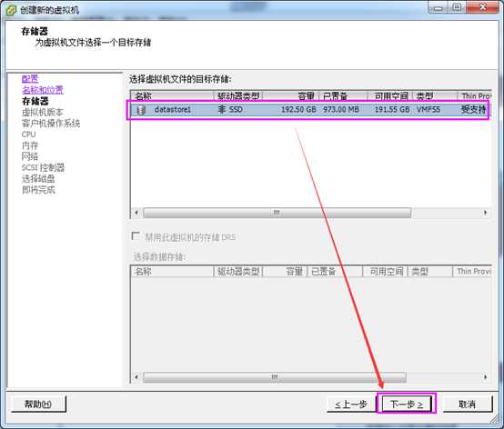Image resolution: width=504 pixels, height=429 pixels.
Task: Click the SCSI 控制器 step label
Action: tap(43, 167)
